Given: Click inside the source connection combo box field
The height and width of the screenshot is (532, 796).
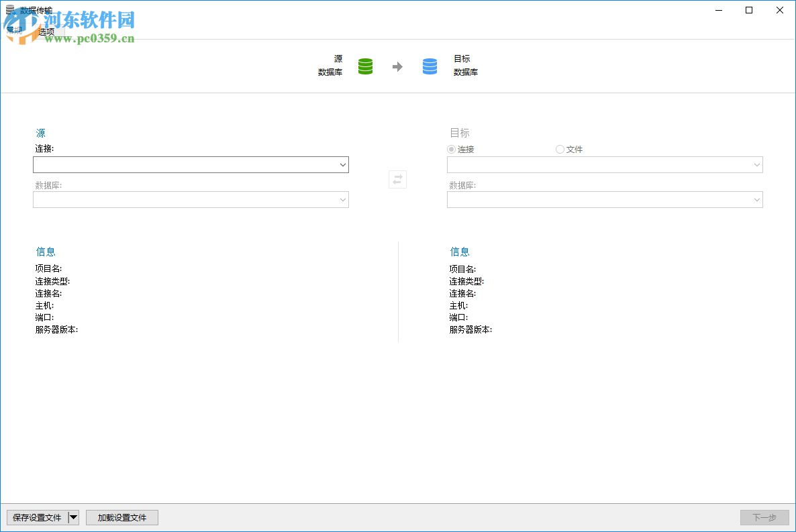Looking at the screenshot, I should point(181,164).
